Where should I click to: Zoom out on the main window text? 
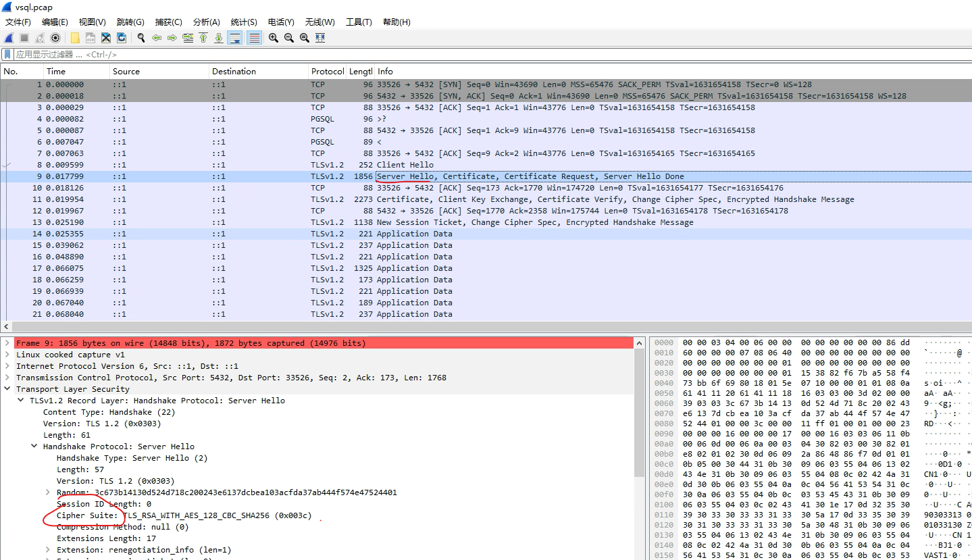click(289, 38)
